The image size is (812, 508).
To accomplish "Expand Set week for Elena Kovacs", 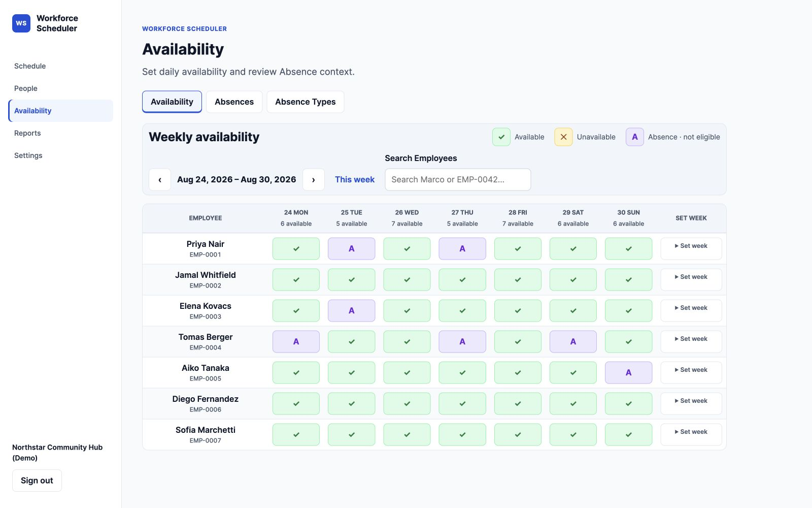I will coord(691,311).
